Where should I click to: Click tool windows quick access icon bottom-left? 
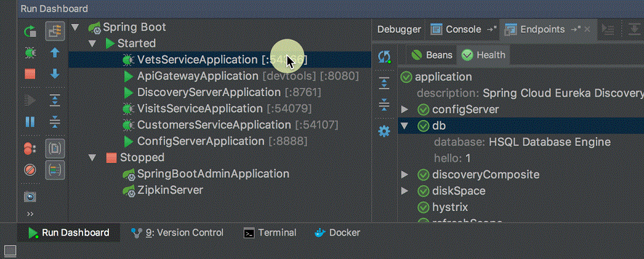tap(10, 251)
